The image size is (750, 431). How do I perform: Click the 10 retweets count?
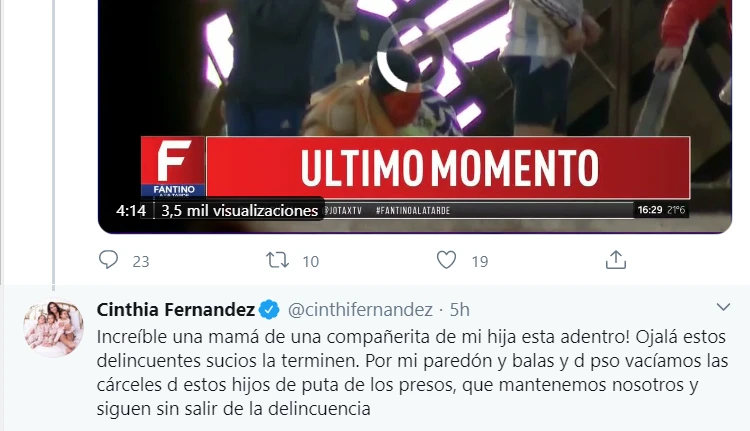pos(310,262)
